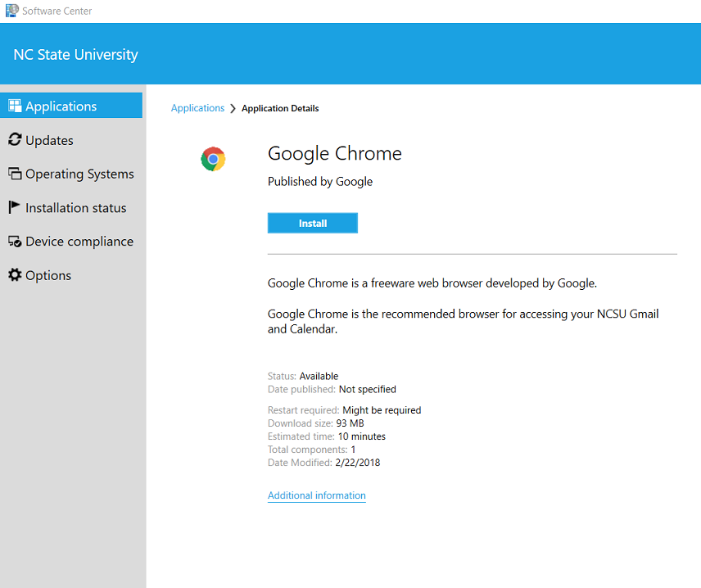Screen dimensions: 701x588
Task: Click the Estimated time 10 minutes value
Action: point(362,436)
